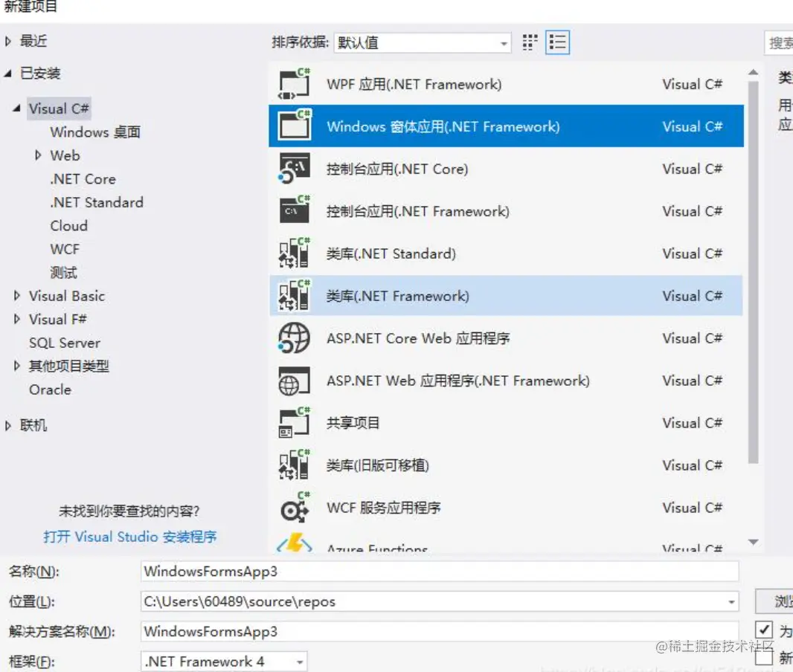
Task: Select WCF in the tree
Action: click(x=65, y=249)
